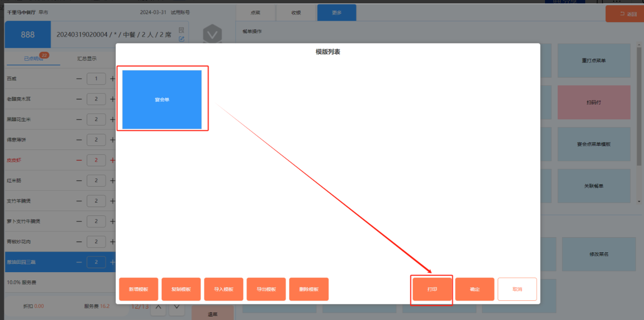
Task: Click the 复制模板 button
Action: (x=181, y=289)
